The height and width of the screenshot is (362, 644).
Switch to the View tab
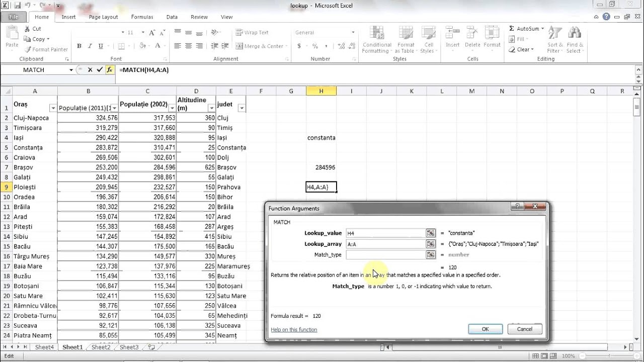[x=226, y=17]
